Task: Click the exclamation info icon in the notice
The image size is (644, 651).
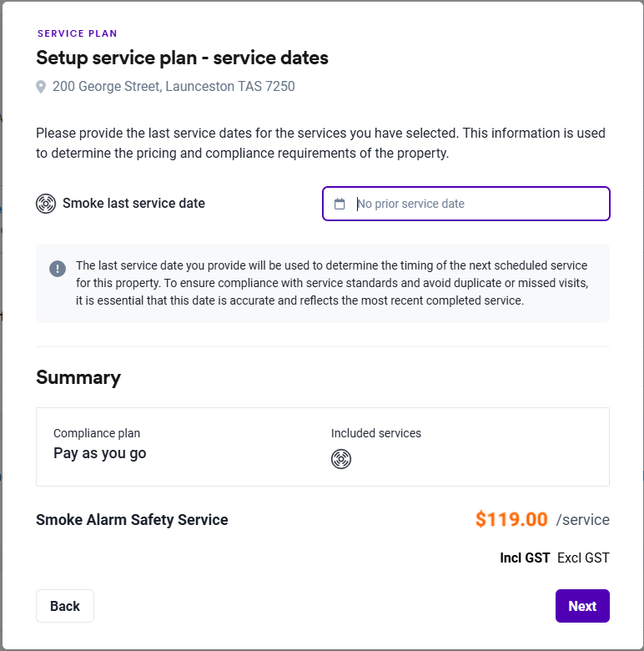Action: click(x=58, y=268)
